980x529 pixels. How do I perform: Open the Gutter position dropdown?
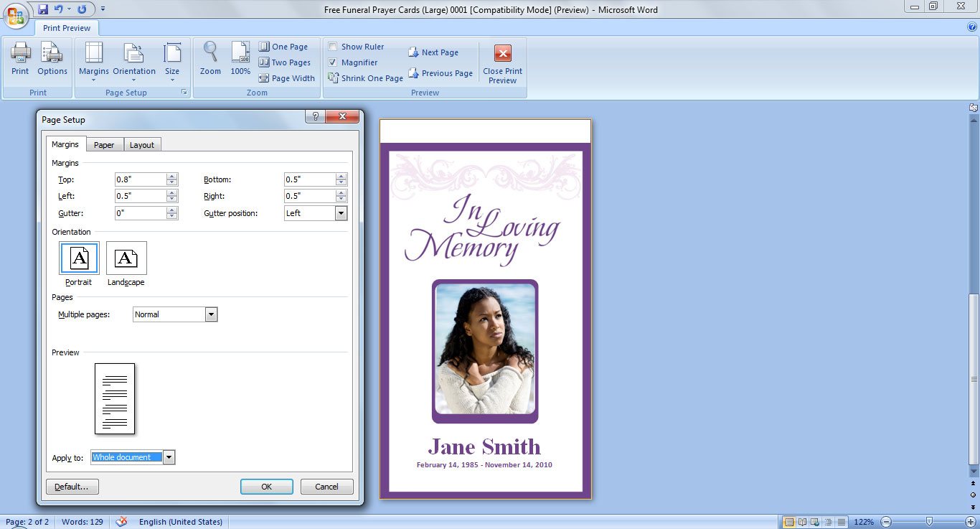[341, 213]
